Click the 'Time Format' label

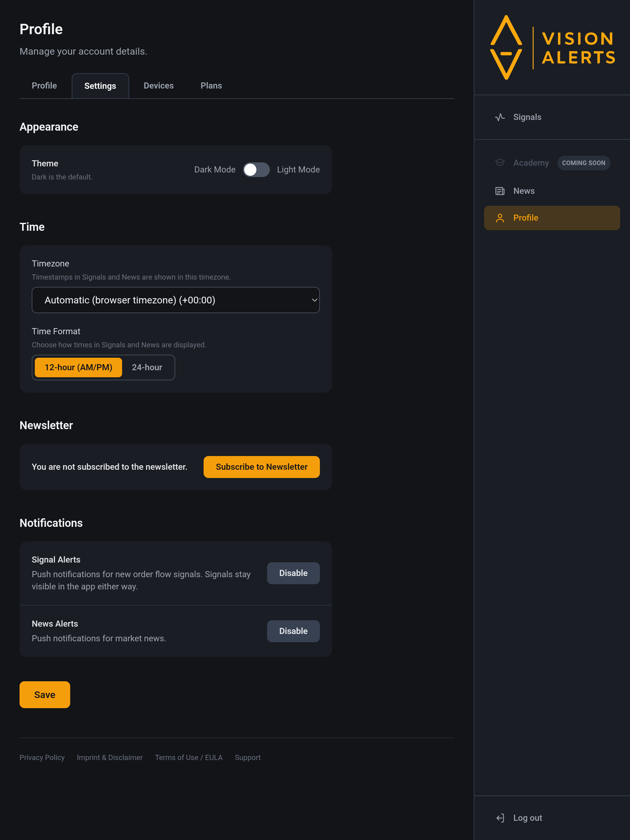[56, 331]
